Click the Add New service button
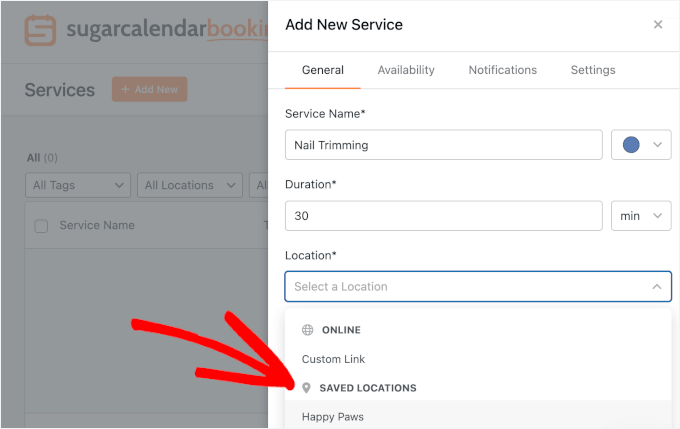 (x=150, y=89)
